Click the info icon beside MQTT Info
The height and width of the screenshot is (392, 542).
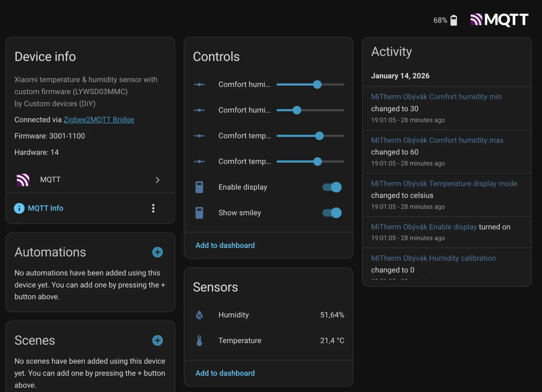(x=19, y=208)
